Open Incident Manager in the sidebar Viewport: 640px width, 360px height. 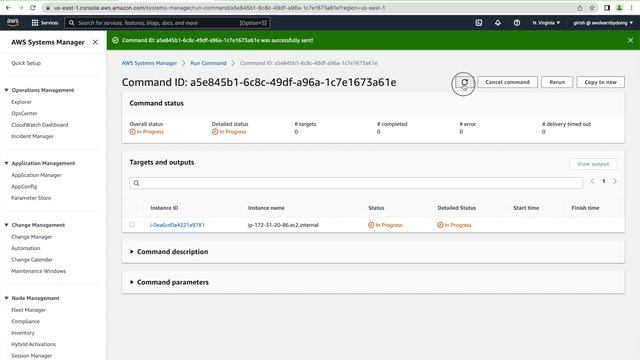pos(32,136)
